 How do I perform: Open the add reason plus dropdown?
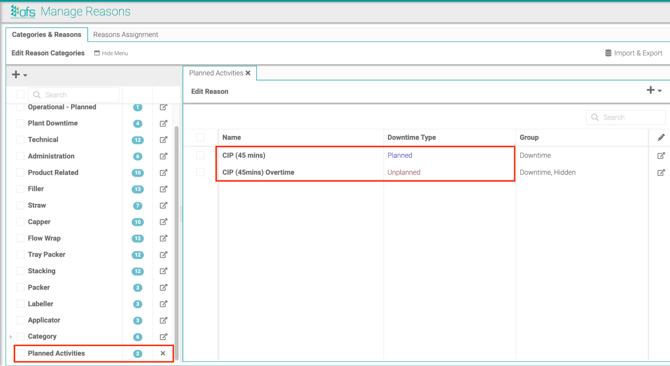coord(654,90)
